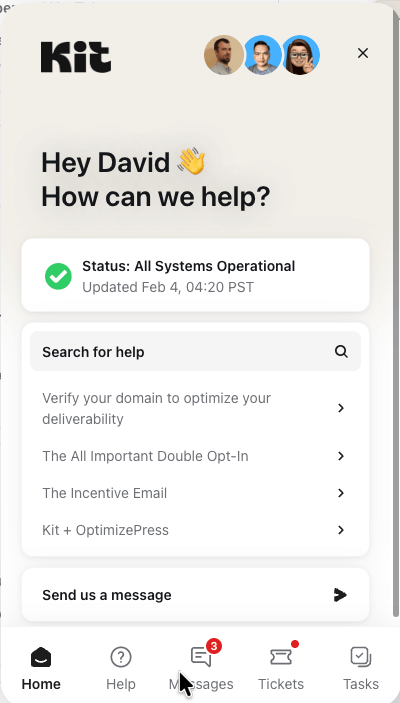Screen dimensions: 400x703
Task: Close the Kit help widget
Action: [x=363, y=53]
